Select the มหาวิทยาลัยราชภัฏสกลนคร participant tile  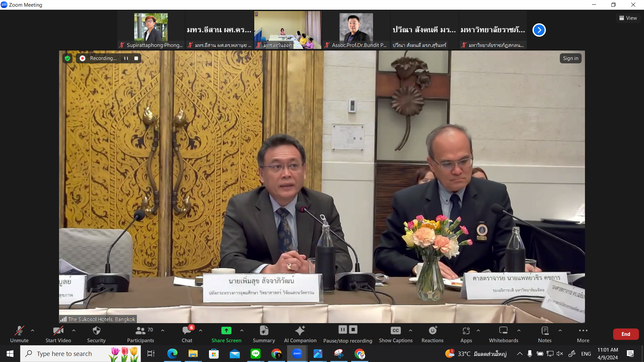pos(493,30)
